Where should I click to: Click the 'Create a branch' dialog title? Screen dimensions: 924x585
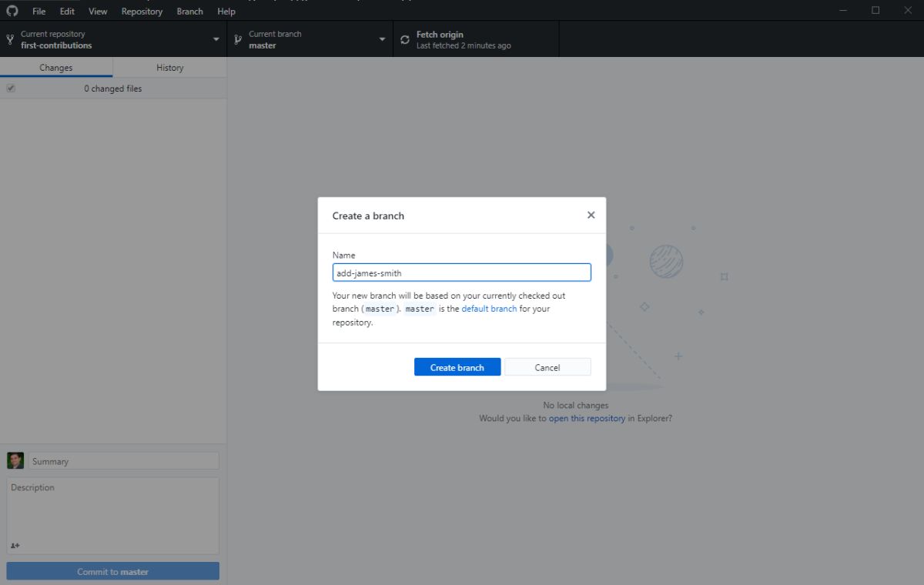pos(368,216)
